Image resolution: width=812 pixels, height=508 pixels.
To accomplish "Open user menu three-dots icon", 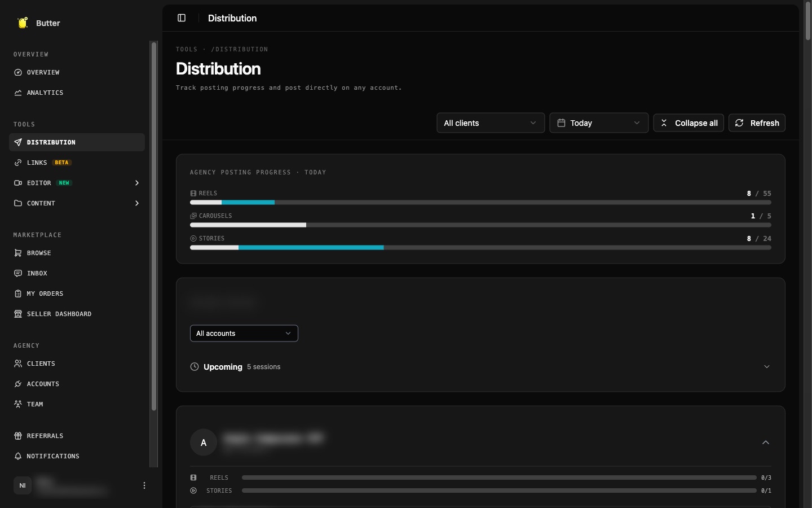I will 144,485.
